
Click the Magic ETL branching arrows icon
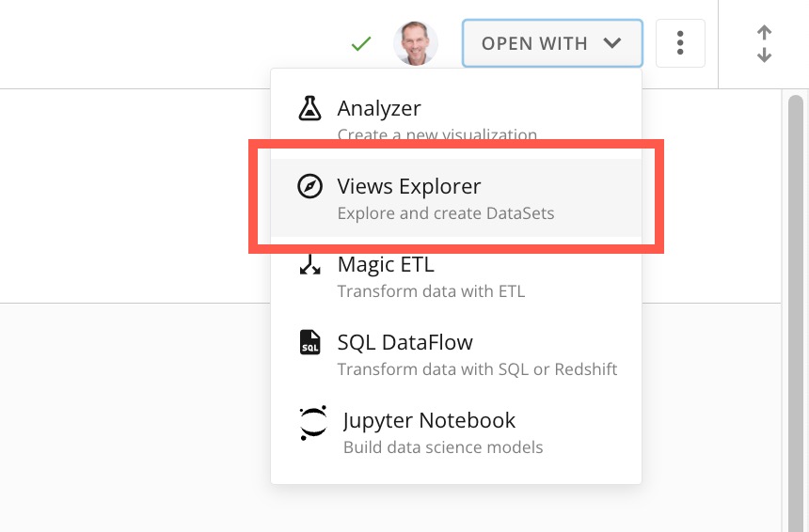pos(309,264)
